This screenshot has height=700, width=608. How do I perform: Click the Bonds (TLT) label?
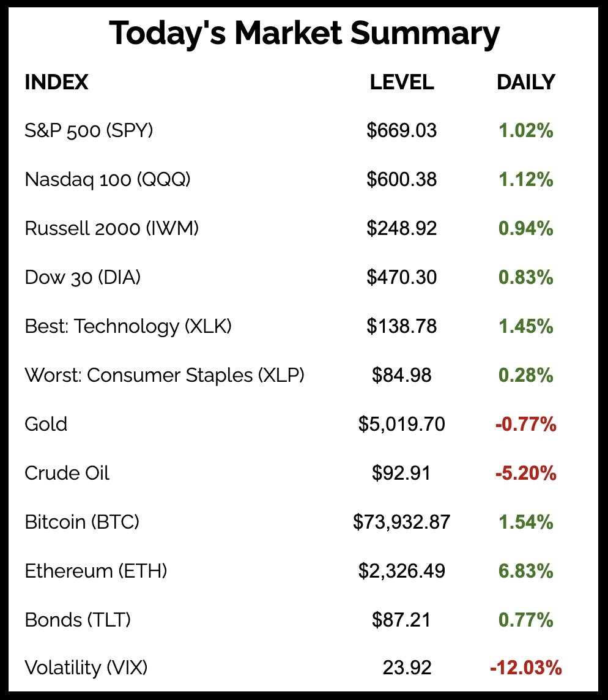point(78,620)
